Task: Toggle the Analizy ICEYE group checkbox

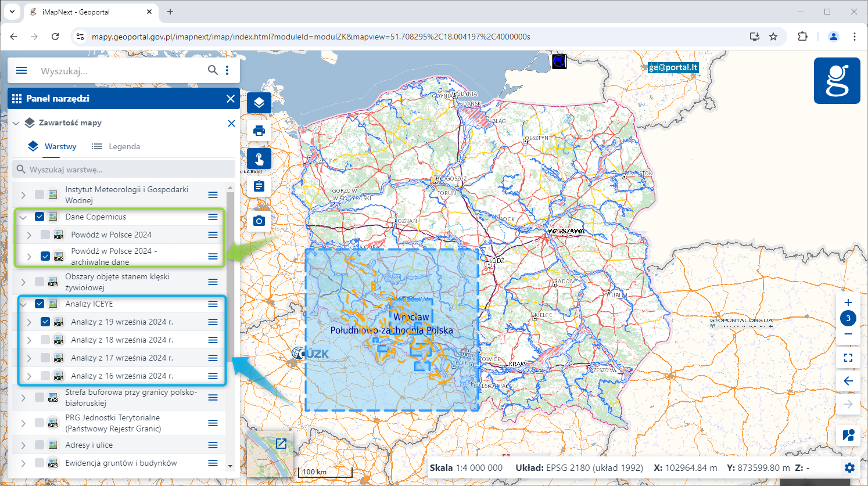Action: pyautogui.click(x=40, y=304)
